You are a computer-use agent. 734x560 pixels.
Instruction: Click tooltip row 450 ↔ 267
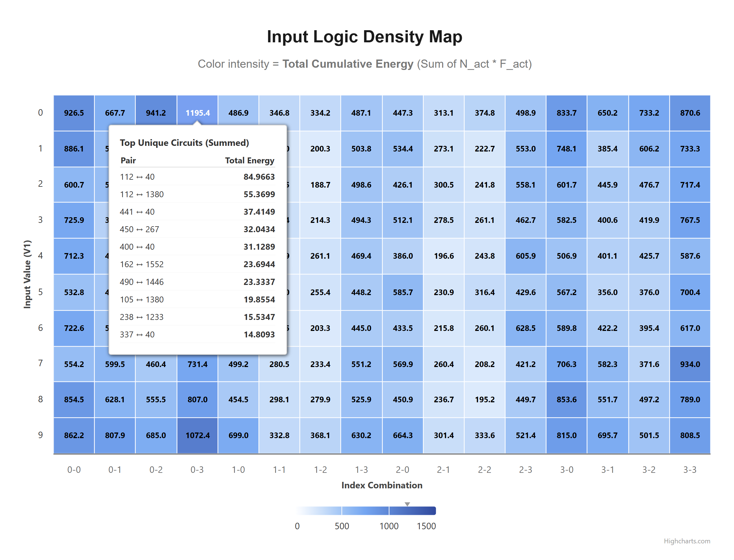coord(197,229)
